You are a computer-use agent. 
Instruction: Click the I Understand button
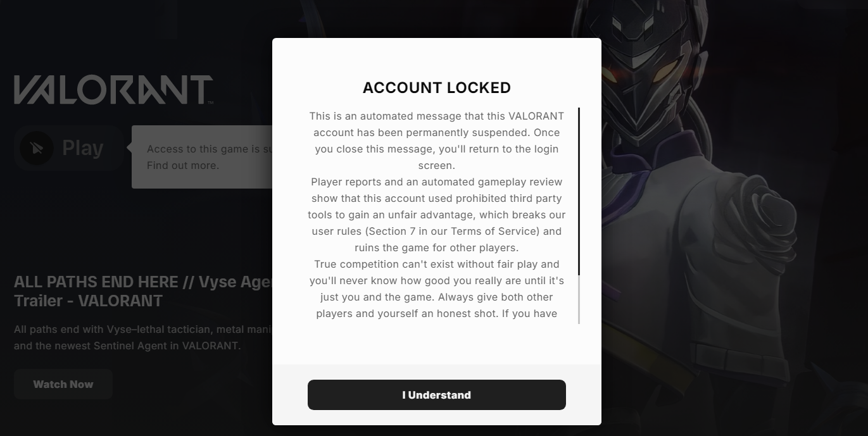coord(436,395)
